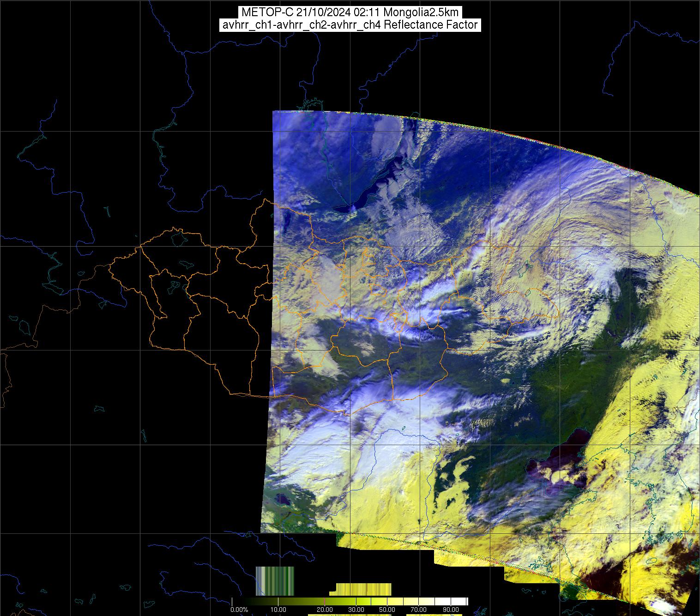The width and height of the screenshot is (700, 616).
Task: Select the "90.00" colorbar label
Action: pyautogui.click(x=451, y=610)
